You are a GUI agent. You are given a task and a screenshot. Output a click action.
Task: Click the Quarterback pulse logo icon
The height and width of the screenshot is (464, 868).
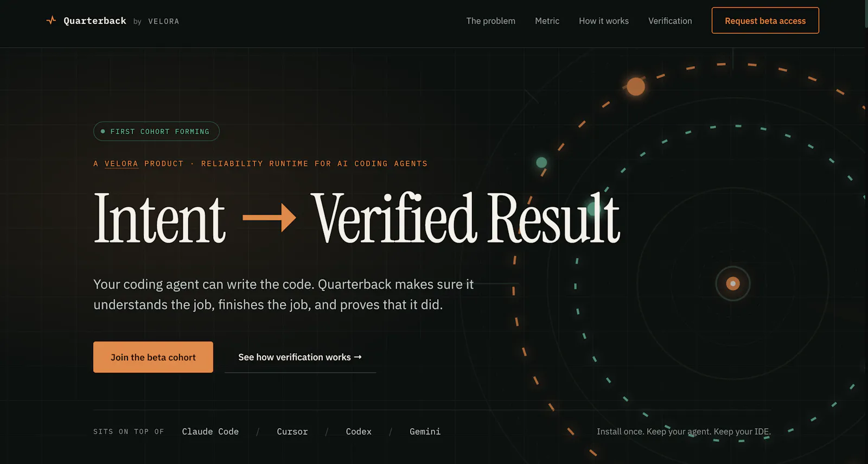[51, 21]
